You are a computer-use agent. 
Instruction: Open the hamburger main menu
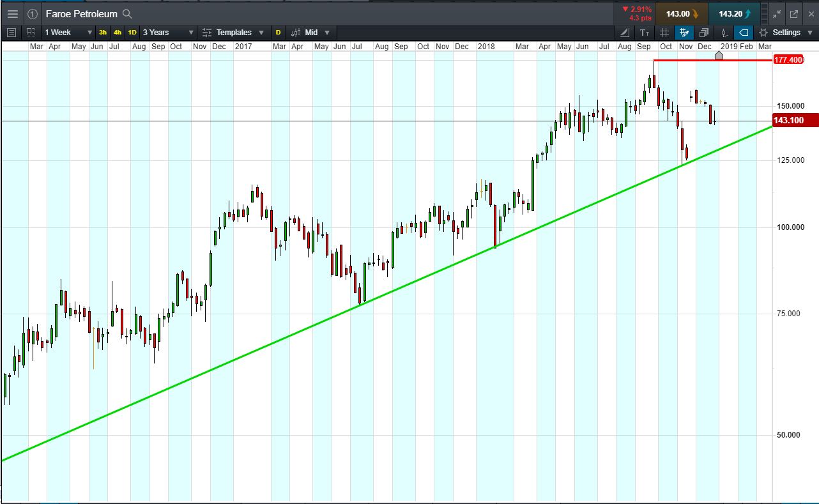[13, 13]
